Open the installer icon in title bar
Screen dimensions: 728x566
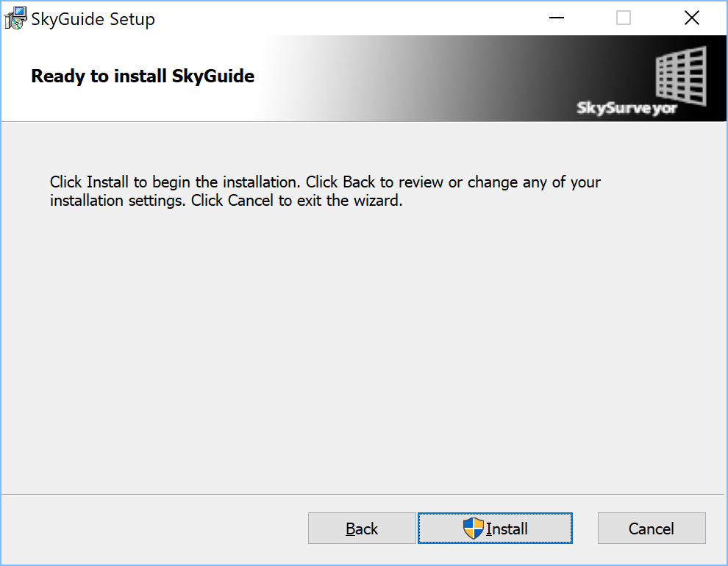[x=15, y=18]
